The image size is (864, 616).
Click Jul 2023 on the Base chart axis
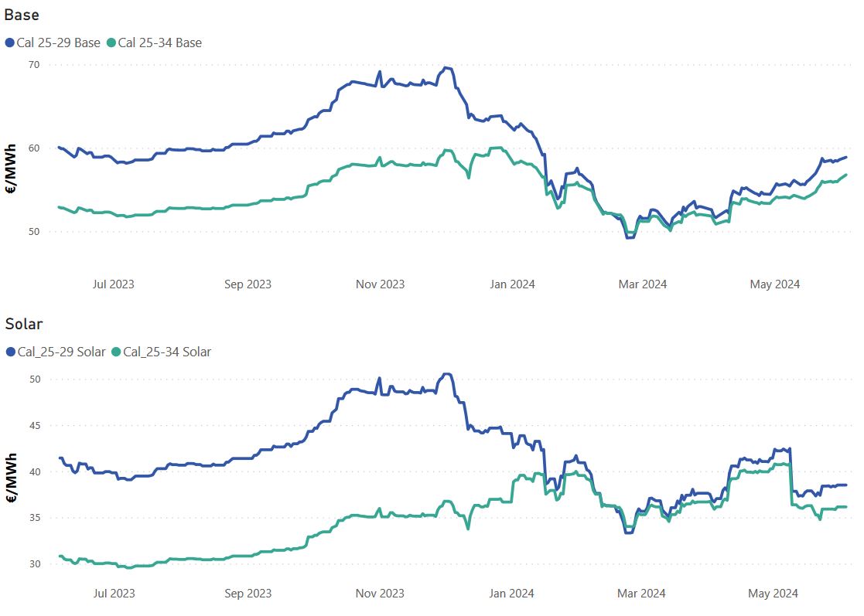click(x=113, y=284)
